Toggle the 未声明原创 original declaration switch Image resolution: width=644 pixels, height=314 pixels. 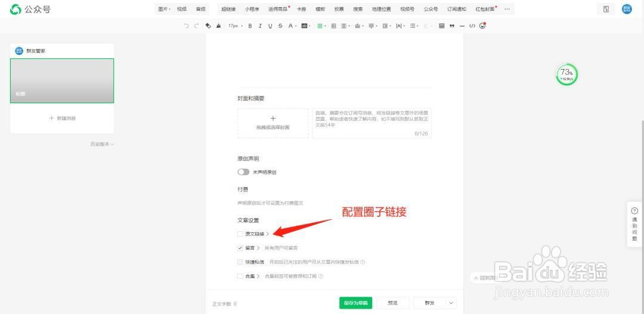243,172
